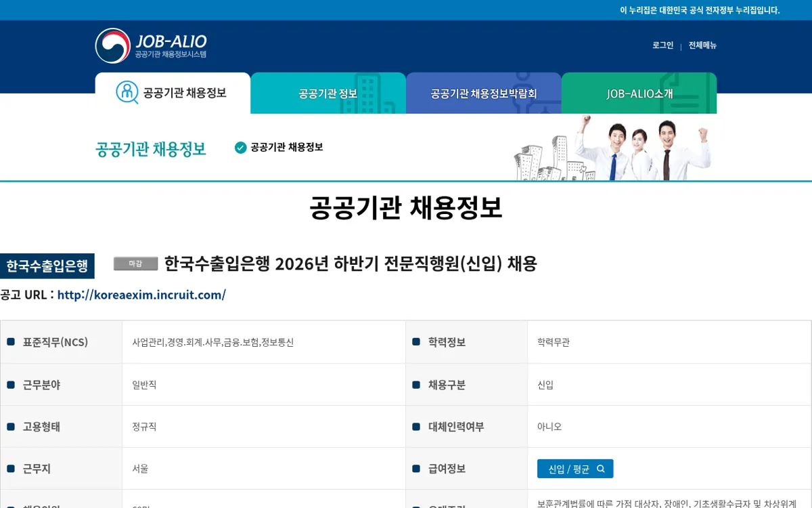Click the 표준직무(NCS) row label
Viewport: 812px width, 508px height.
click(x=55, y=342)
